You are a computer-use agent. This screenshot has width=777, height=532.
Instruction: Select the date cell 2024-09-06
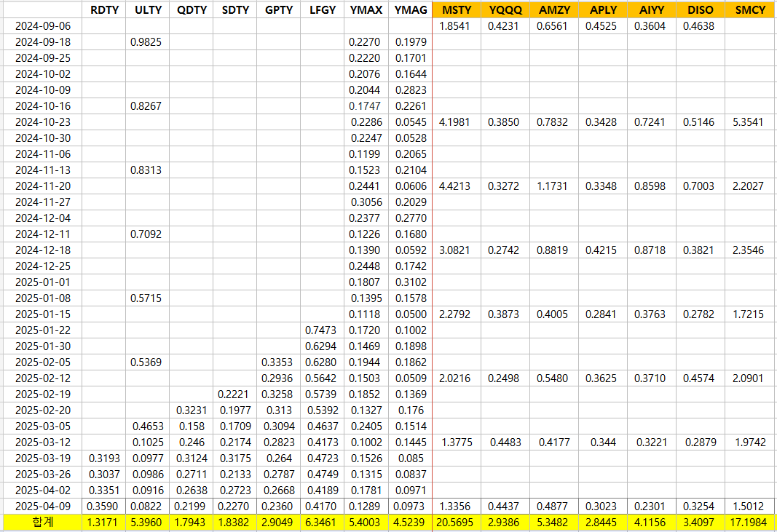point(43,26)
